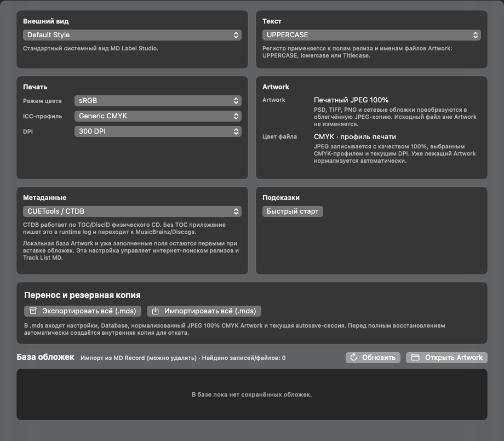
Task: Click the circular refresh arrow icon beside Обновить
Action: [x=353, y=357]
